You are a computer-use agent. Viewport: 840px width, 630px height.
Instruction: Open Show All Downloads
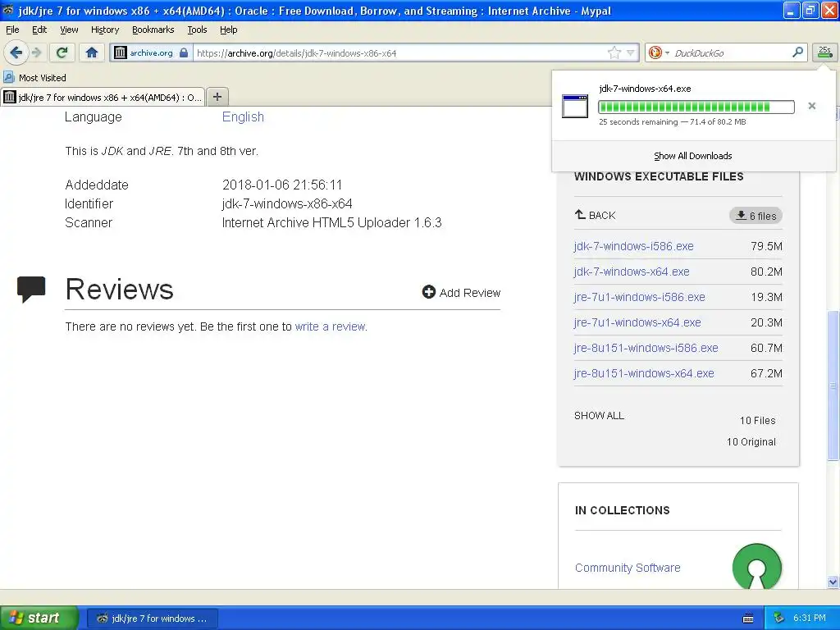[692, 156]
